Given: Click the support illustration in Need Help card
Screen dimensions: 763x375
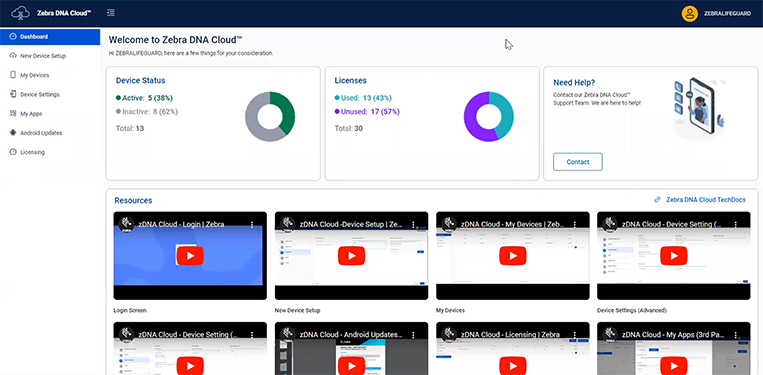Looking at the screenshot, I should (x=699, y=108).
